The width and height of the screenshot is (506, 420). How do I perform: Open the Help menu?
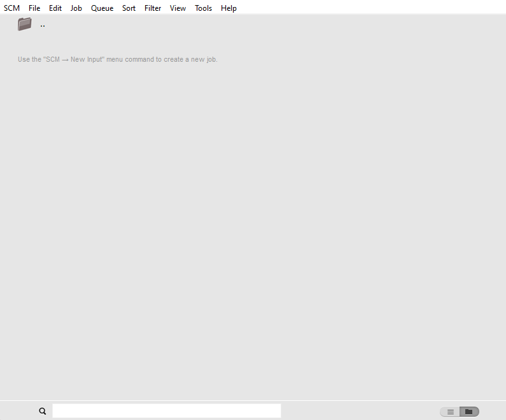point(228,8)
